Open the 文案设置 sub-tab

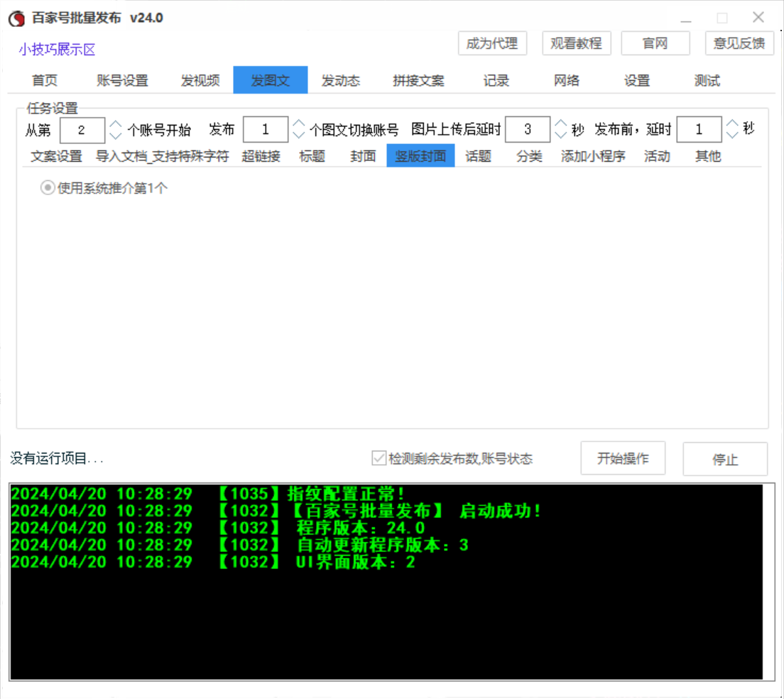(57, 156)
